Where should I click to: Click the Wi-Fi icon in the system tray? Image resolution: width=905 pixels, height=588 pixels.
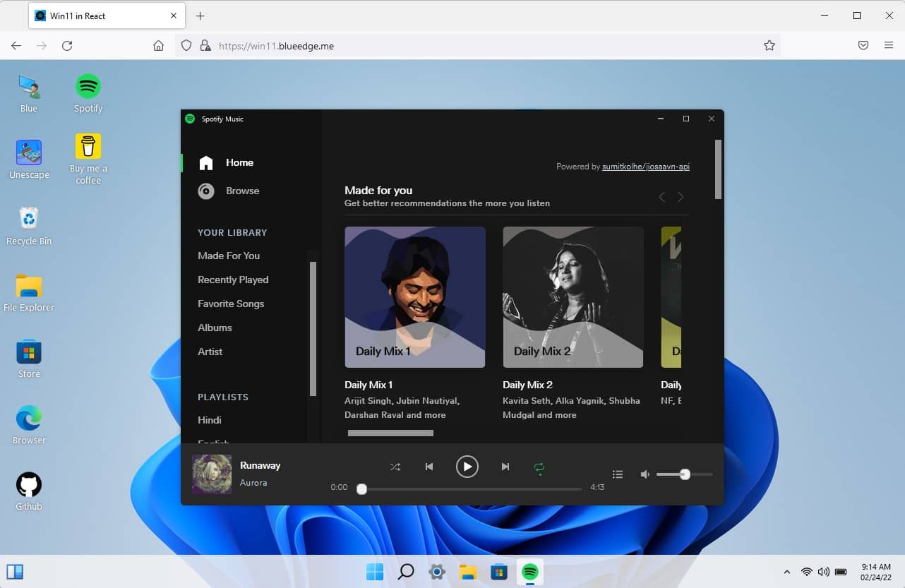tap(806, 572)
